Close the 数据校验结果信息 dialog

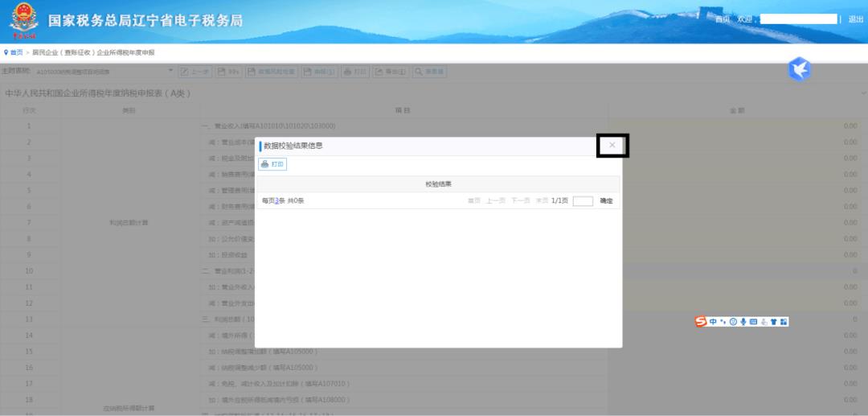tap(612, 145)
